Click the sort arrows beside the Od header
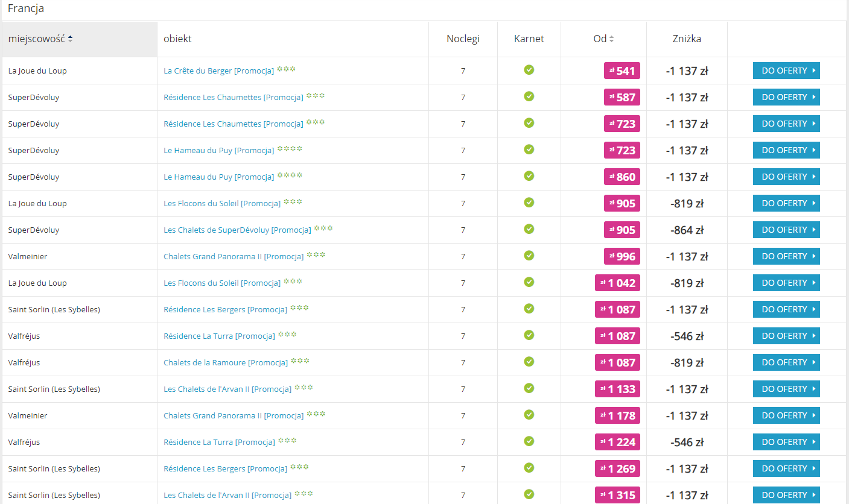The image size is (849, 504). pyautogui.click(x=611, y=39)
